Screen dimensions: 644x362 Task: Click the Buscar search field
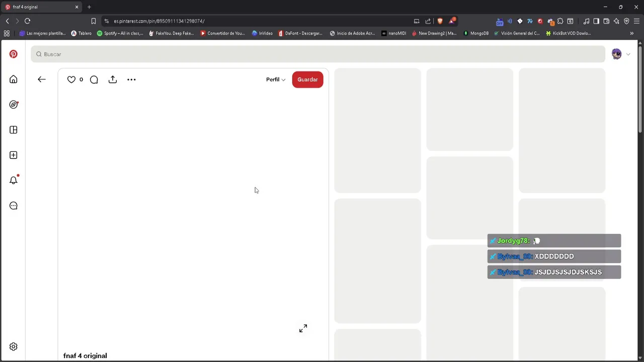click(x=318, y=54)
